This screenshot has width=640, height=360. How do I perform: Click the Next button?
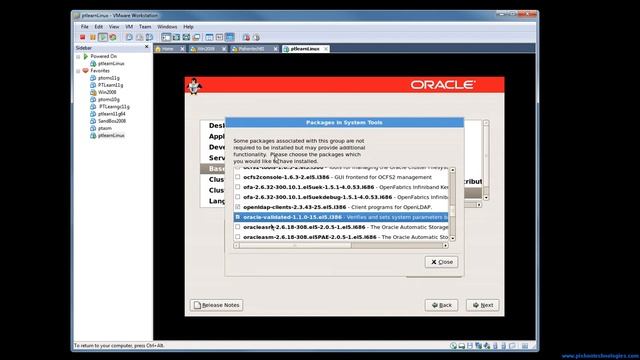(x=482, y=305)
